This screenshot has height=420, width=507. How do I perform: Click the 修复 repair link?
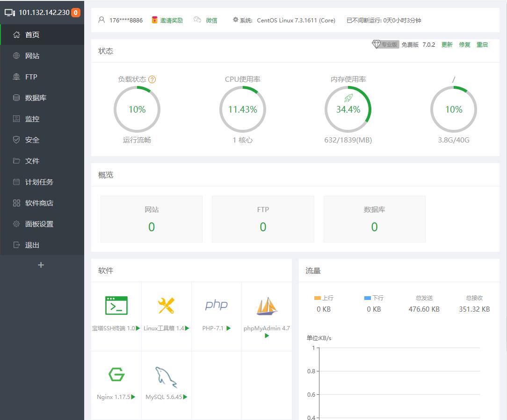464,44
